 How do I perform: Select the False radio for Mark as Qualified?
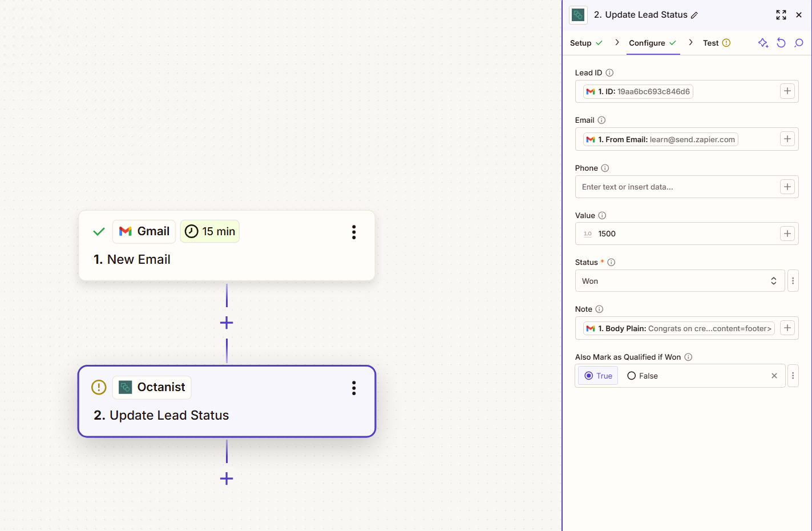(632, 375)
